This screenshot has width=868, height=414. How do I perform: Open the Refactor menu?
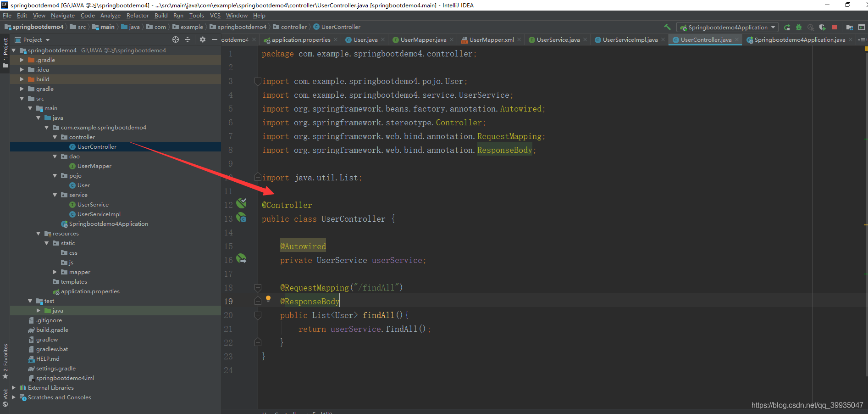138,16
